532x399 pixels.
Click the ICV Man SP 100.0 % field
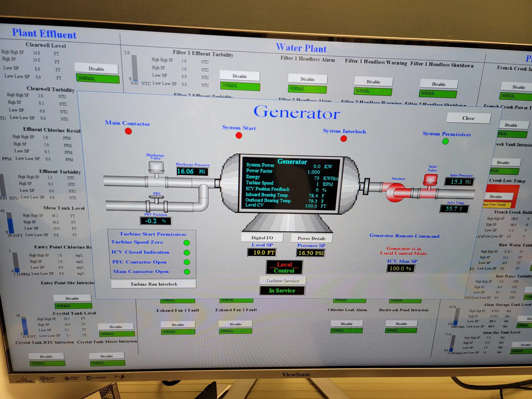(400, 268)
